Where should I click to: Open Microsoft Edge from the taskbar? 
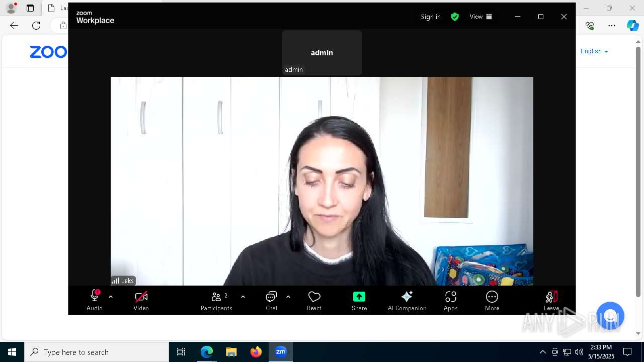tap(207, 352)
